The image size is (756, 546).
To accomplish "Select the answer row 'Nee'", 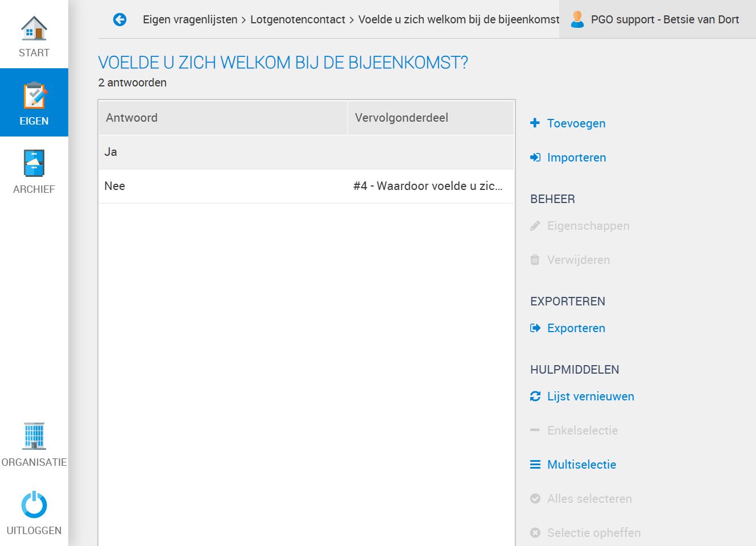I will tap(307, 186).
